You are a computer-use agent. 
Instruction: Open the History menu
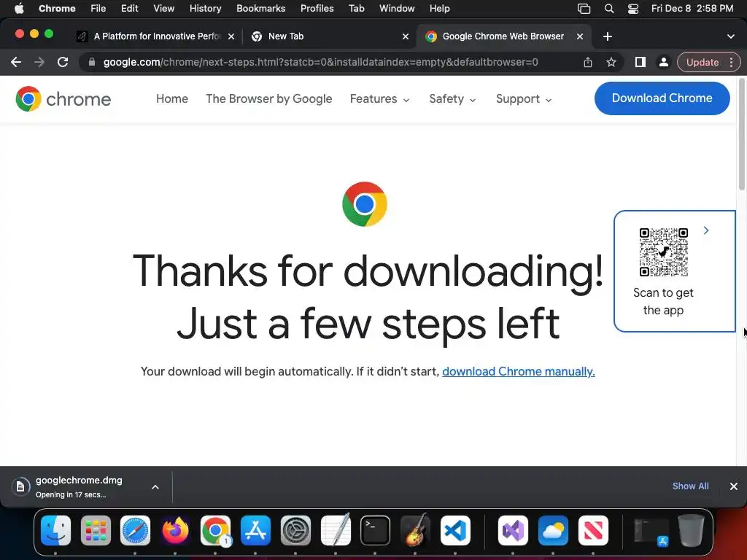[205, 9]
